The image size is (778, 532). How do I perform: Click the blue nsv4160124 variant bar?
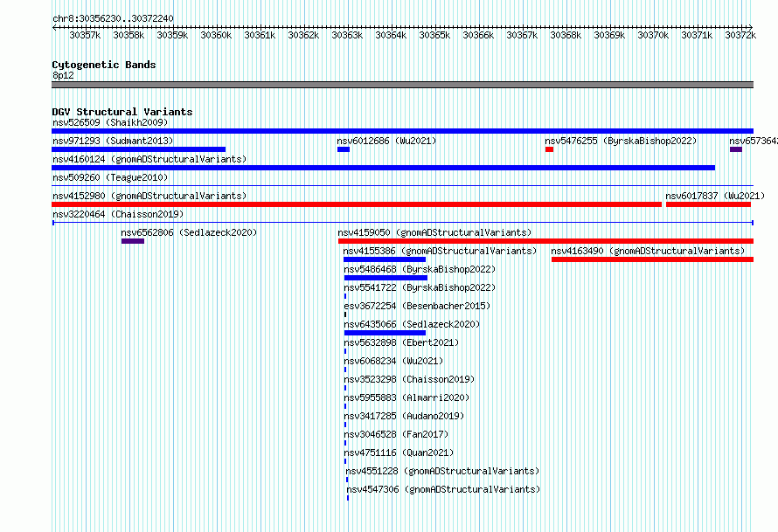[383, 168]
